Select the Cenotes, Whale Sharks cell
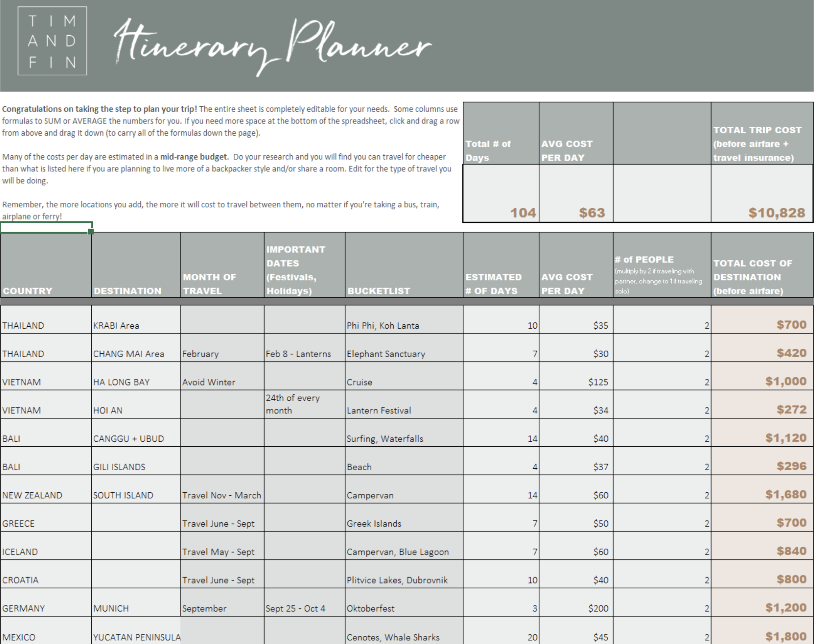Viewport: 814px width, 644px height. click(404, 630)
